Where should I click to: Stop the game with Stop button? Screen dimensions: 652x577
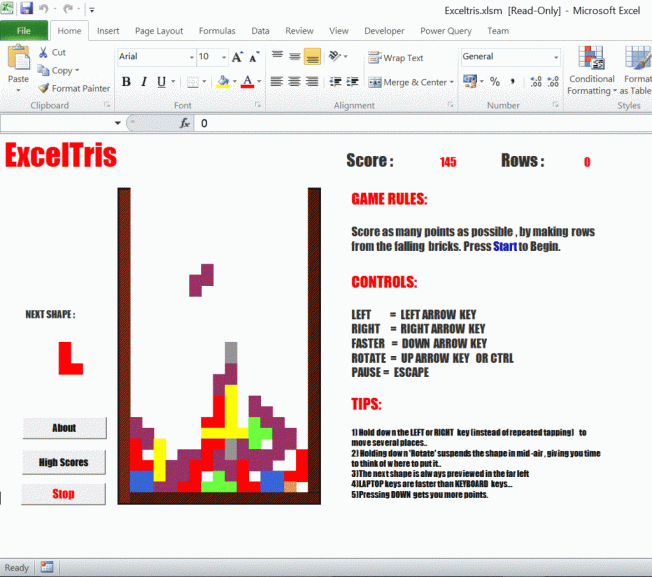coord(63,494)
